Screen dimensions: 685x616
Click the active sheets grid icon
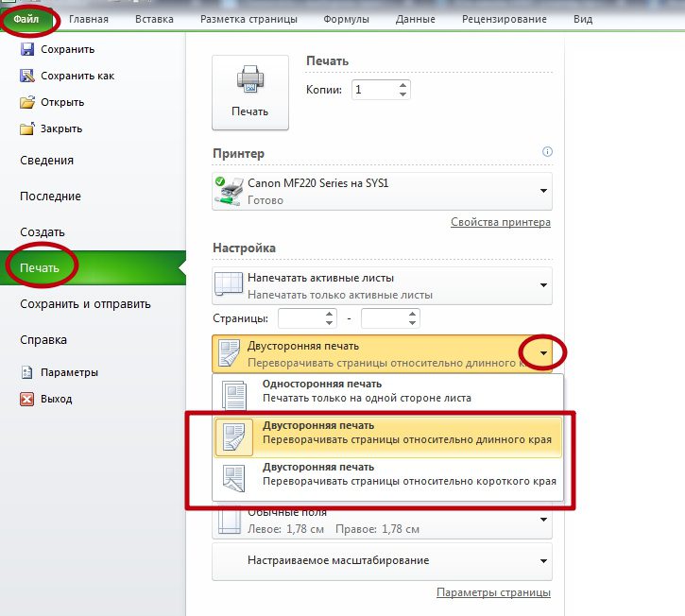click(x=229, y=284)
